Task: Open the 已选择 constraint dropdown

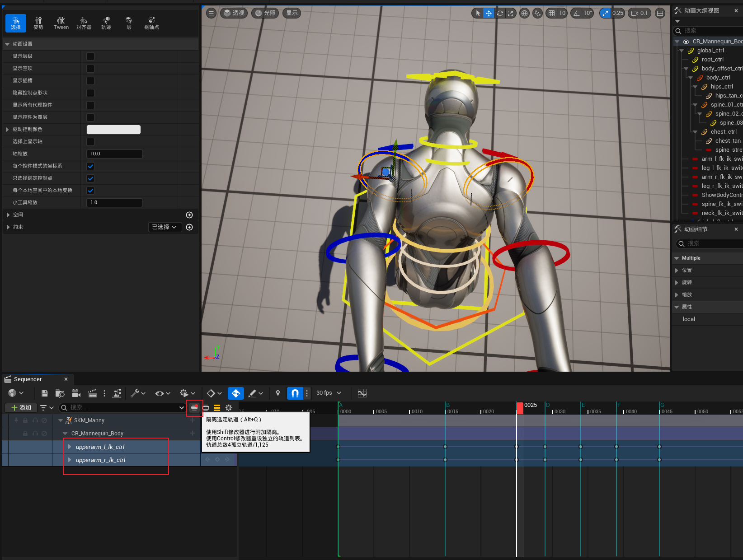Action: [x=165, y=227]
